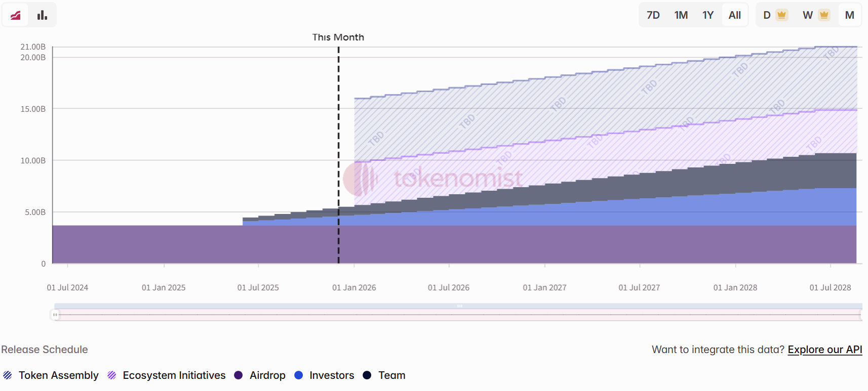Switch to the bar chart view icon

pyautogui.click(x=42, y=14)
